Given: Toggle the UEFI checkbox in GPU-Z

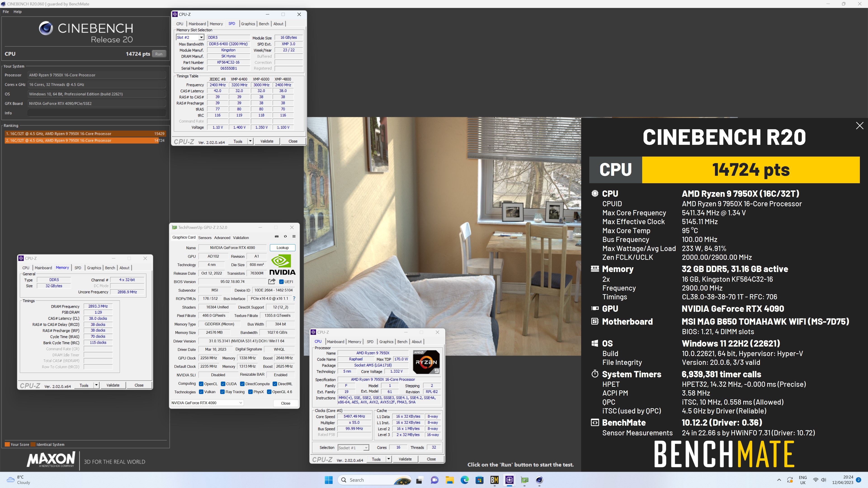Looking at the screenshot, I should (x=281, y=282).
